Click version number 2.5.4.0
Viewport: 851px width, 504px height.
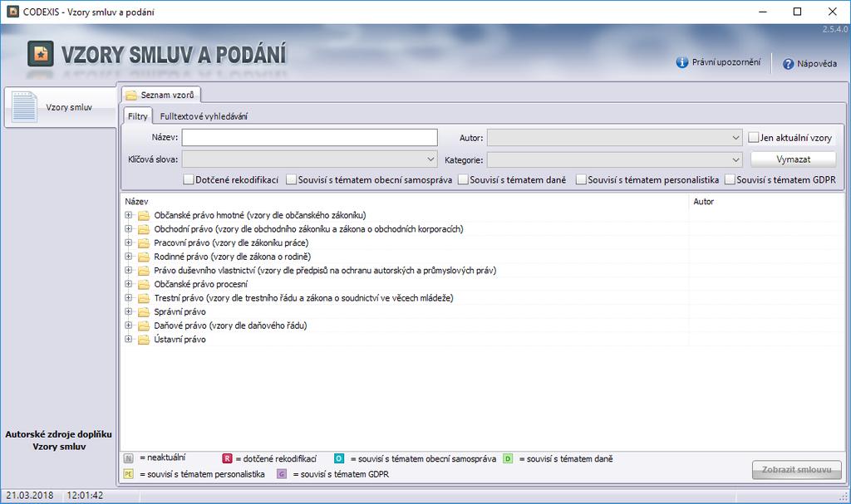(834, 29)
